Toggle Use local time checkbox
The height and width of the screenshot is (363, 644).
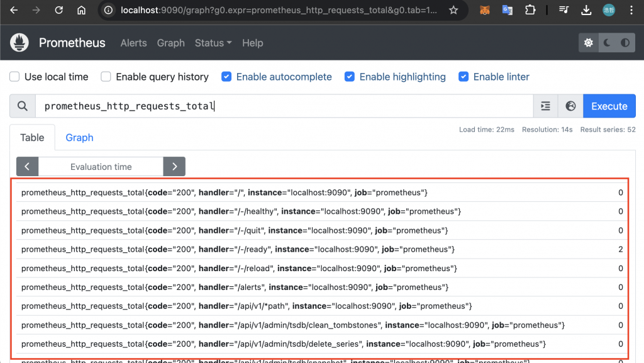click(x=15, y=77)
